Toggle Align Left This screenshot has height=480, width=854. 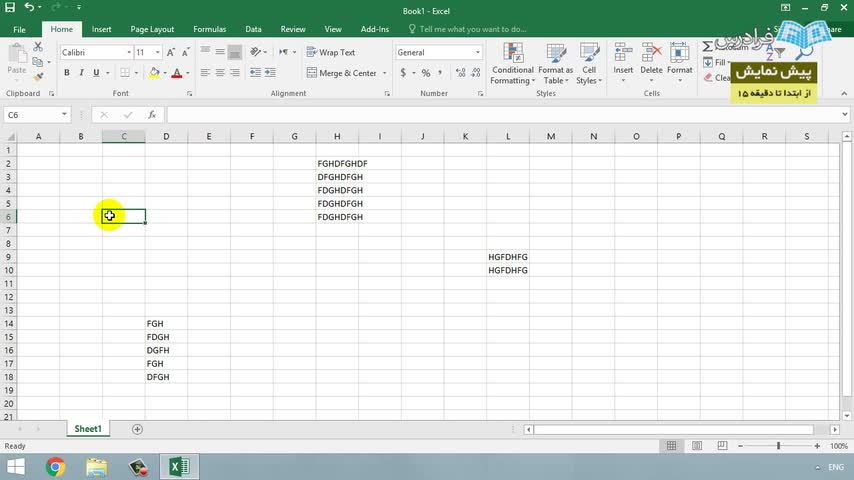pos(205,72)
